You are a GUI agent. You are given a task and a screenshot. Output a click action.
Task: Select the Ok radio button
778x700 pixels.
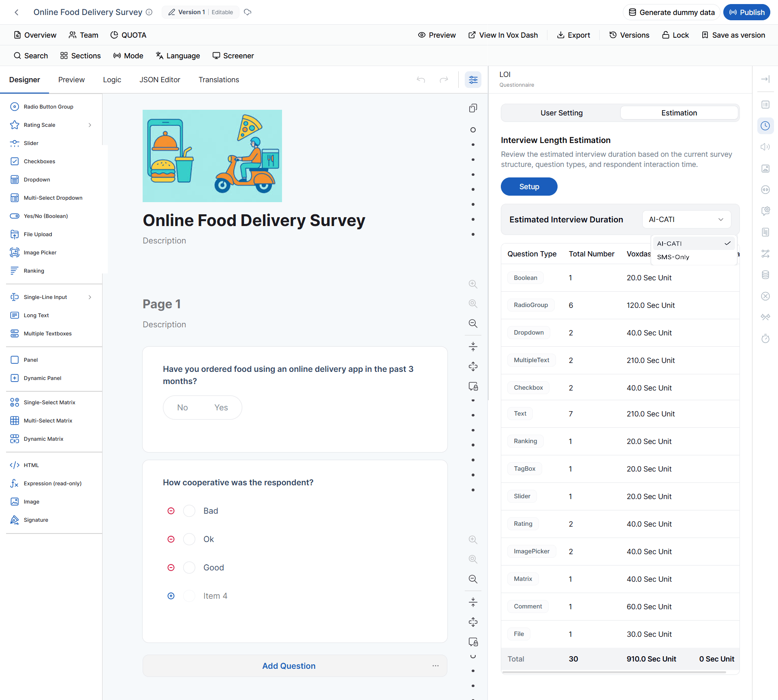189,539
